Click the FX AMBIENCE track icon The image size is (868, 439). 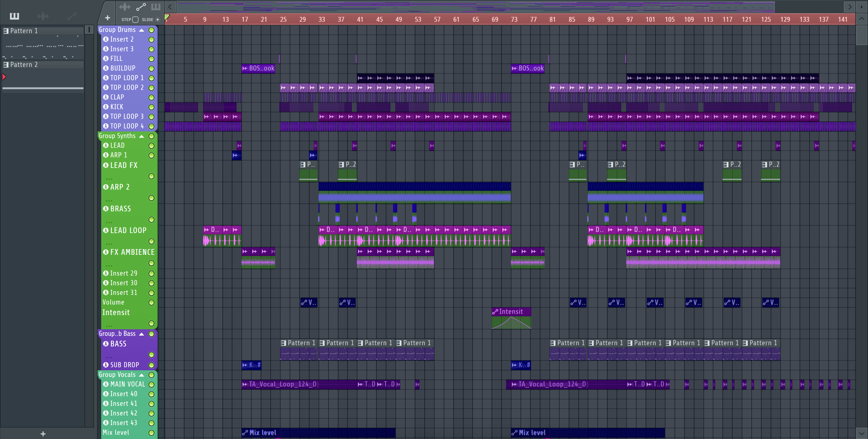(x=106, y=252)
